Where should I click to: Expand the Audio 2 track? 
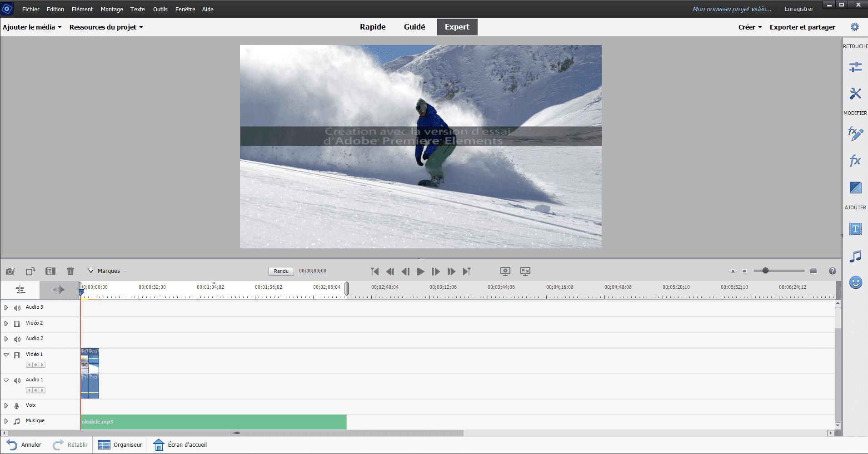coord(6,339)
